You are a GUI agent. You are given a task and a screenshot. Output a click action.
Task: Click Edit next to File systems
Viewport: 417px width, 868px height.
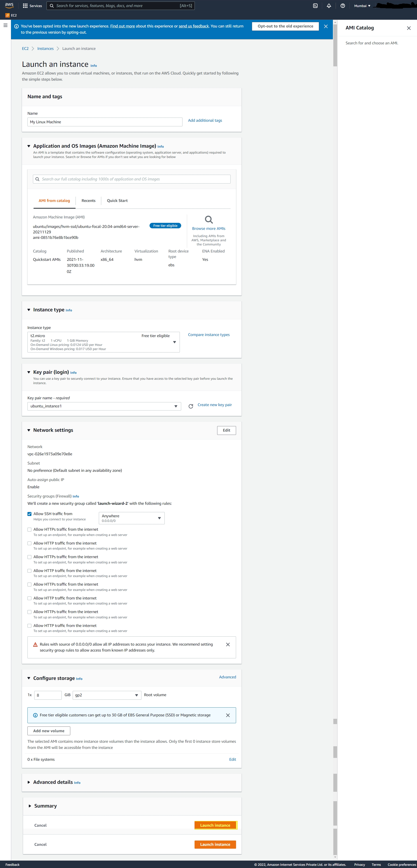[x=232, y=759]
